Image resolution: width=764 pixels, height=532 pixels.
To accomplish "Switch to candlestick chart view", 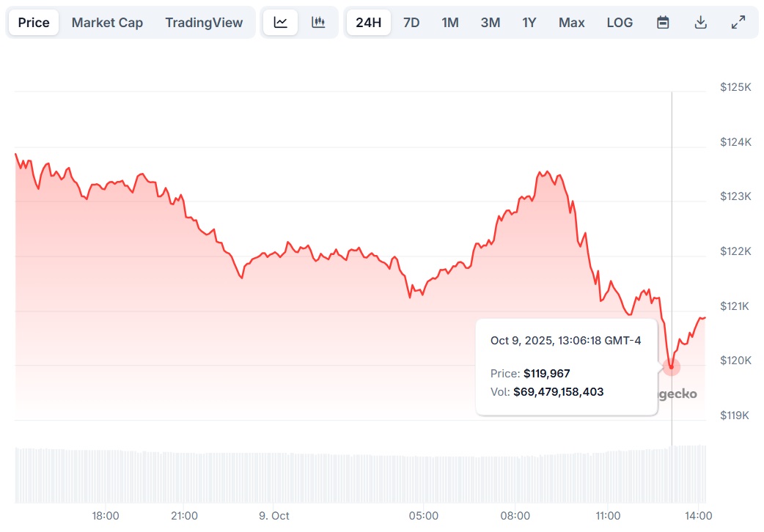I will pyautogui.click(x=318, y=23).
